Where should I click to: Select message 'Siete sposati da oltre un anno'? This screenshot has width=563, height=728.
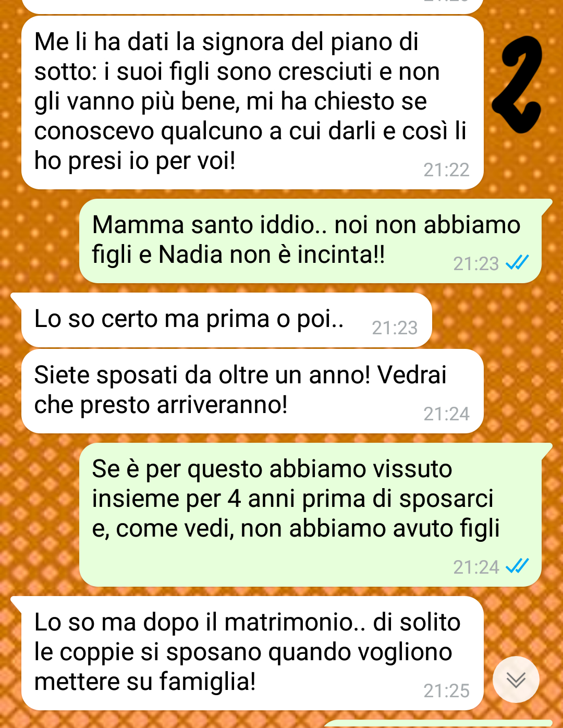point(252,391)
